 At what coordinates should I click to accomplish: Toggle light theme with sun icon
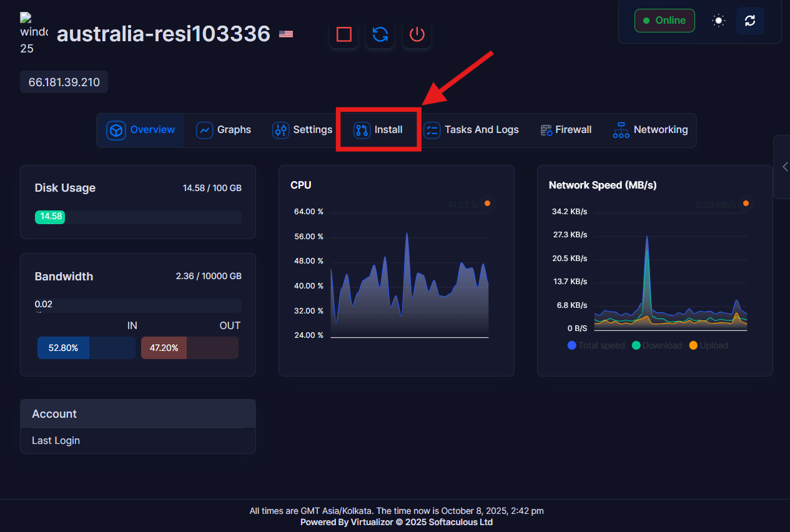(719, 21)
